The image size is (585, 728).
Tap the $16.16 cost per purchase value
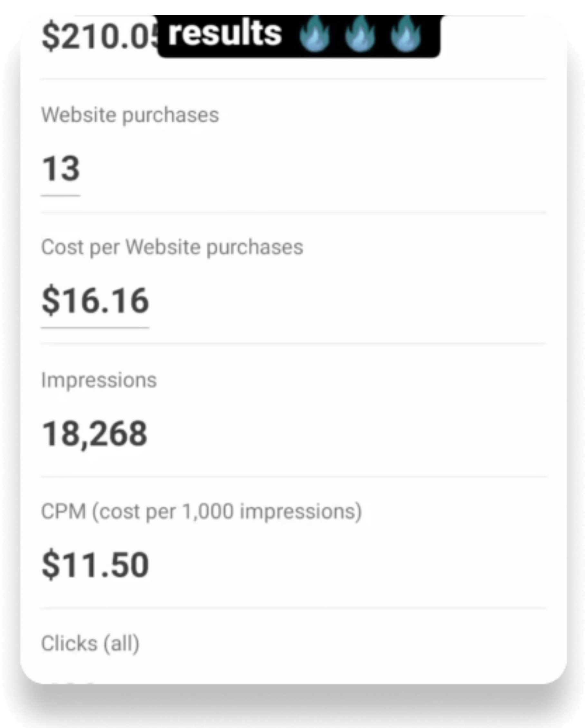[95, 300]
